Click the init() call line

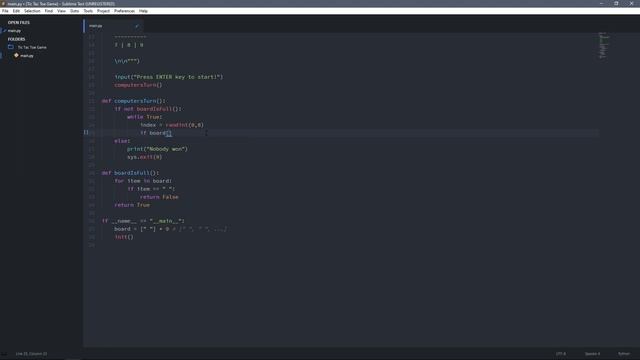coord(124,237)
